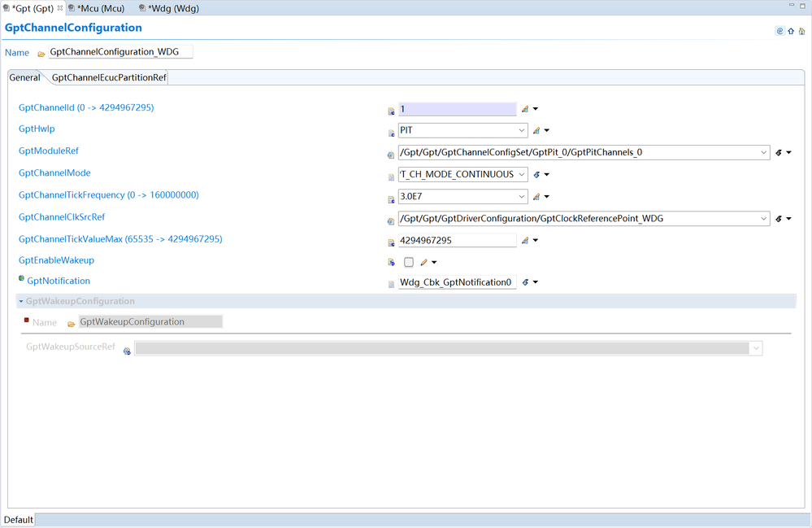Open the disabled GptWakeupSourceRef dropdown
The height and width of the screenshot is (528, 812).
756,348
